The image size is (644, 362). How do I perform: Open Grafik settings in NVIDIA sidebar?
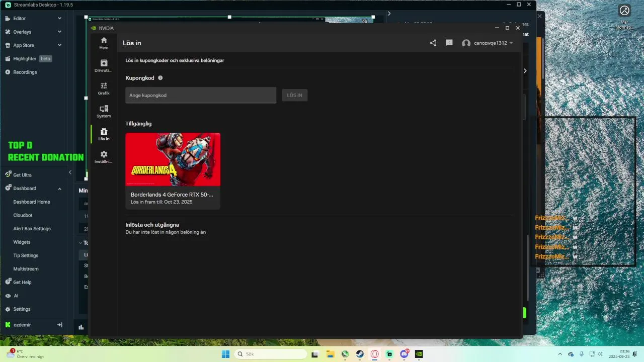104,89
